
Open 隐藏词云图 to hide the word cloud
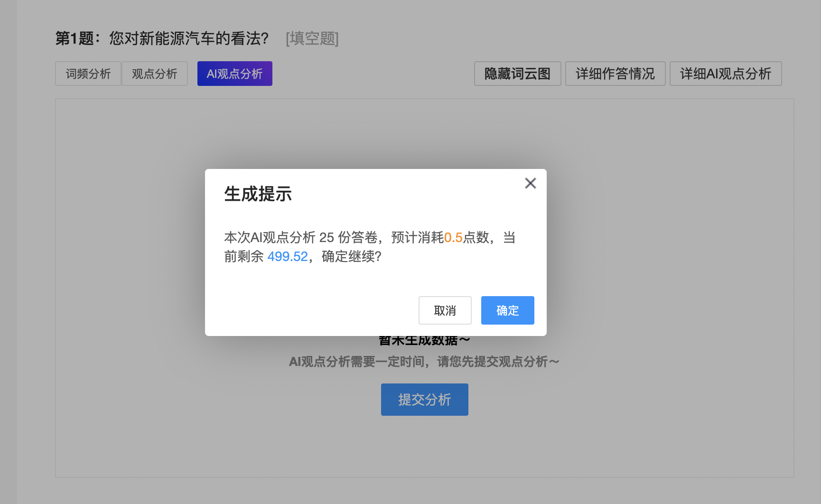[517, 74]
